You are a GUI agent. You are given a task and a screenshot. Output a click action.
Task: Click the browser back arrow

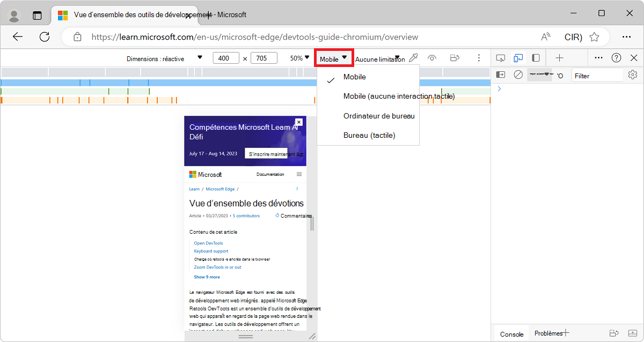pyautogui.click(x=18, y=36)
